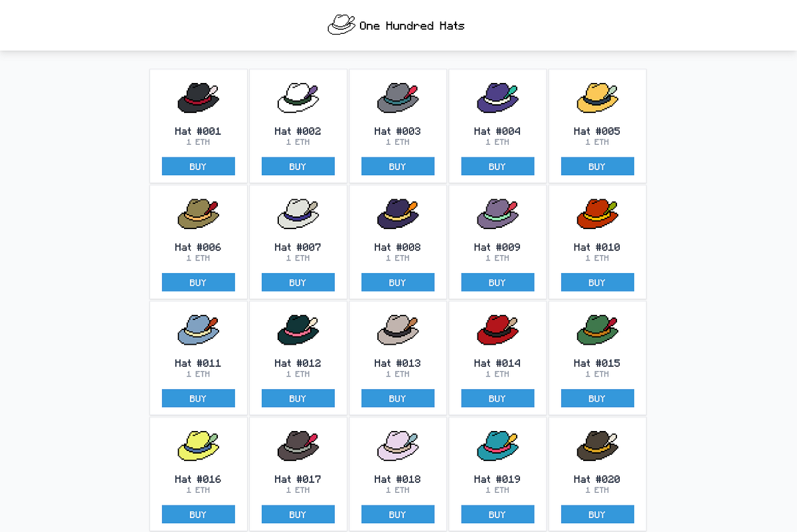
Task: Click the BUY button for Hat #008
Action: (x=397, y=282)
